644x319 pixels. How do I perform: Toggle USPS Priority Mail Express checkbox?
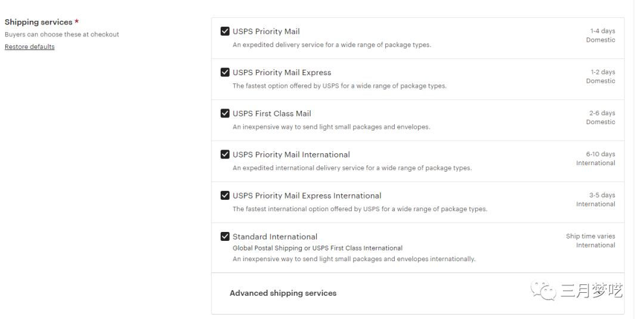(x=225, y=73)
